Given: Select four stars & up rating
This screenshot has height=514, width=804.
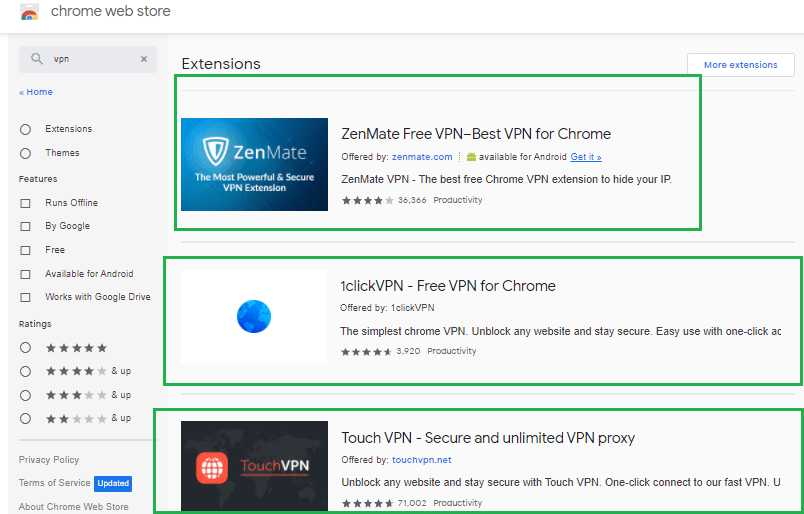Looking at the screenshot, I should point(25,371).
